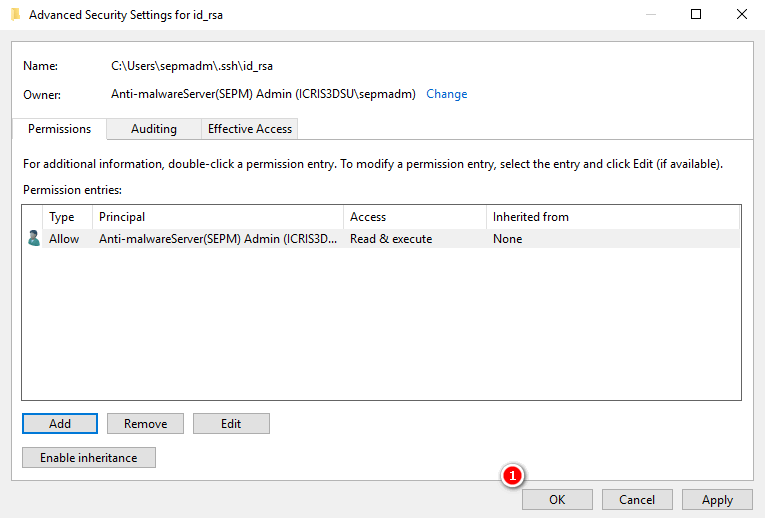Image resolution: width=765 pixels, height=518 pixels.
Task: Remove the selected permission entry
Action: pos(145,424)
